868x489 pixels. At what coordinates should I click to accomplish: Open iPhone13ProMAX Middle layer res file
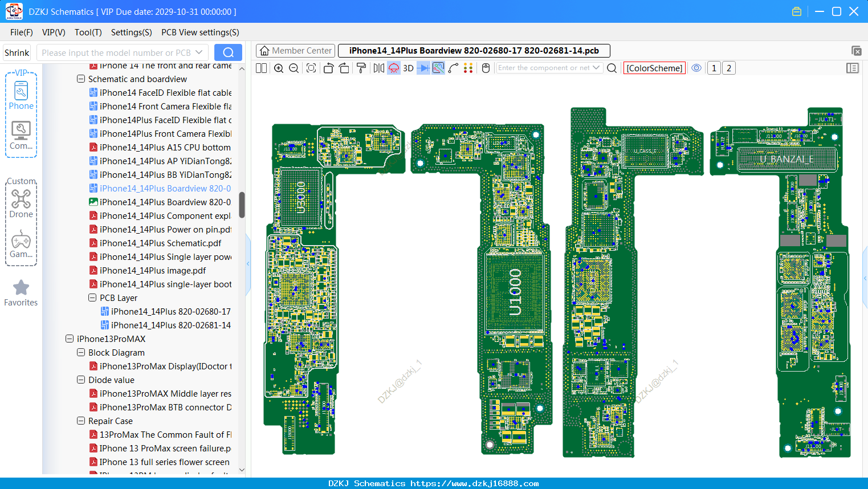click(160, 394)
